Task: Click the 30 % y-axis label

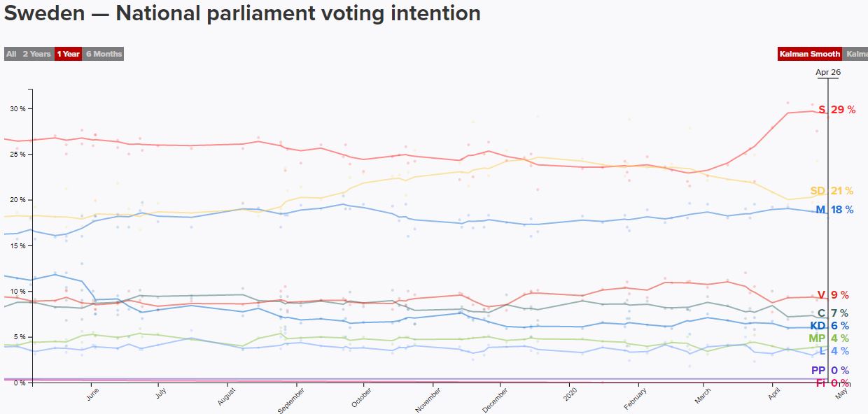Action: coord(17,108)
